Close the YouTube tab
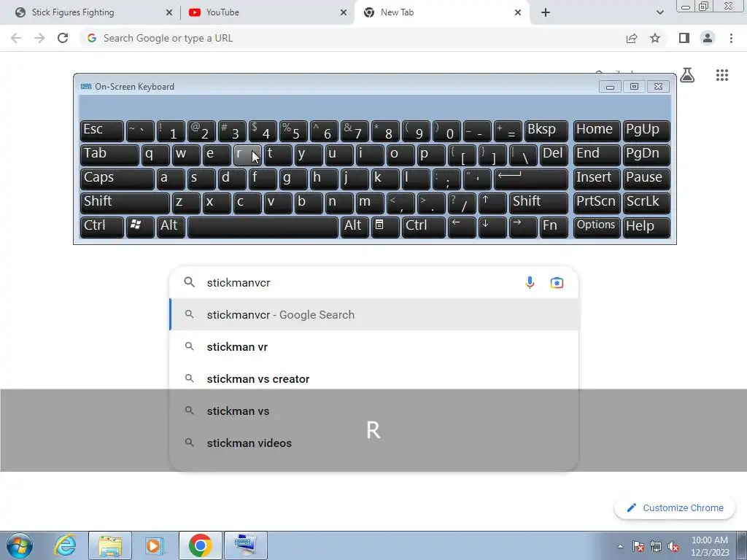The height and width of the screenshot is (560, 747). pos(344,12)
